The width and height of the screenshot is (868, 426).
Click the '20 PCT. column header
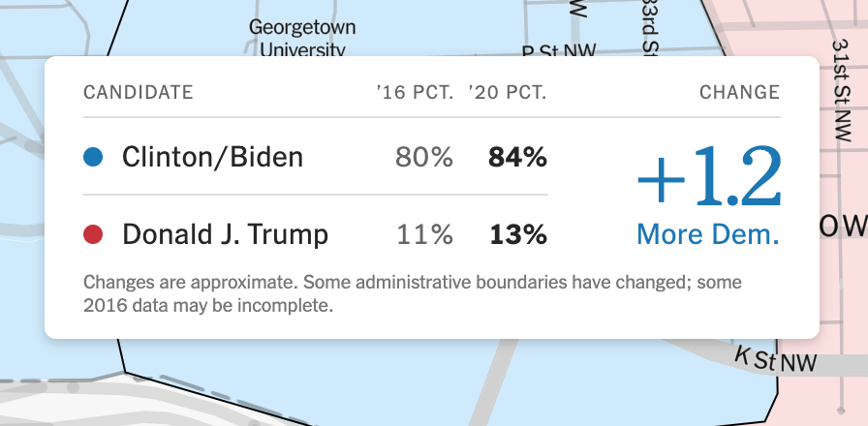point(508,93)
